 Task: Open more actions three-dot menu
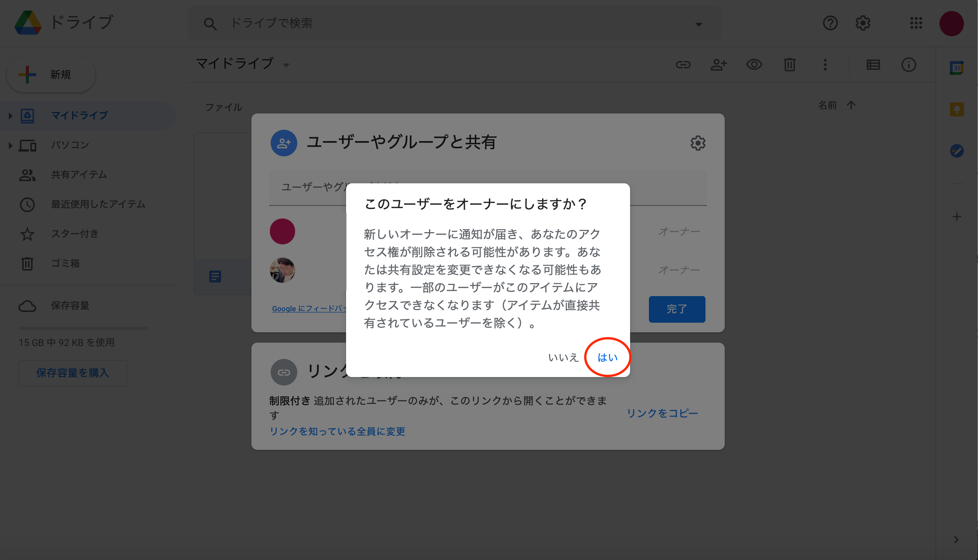pos(825,65)
